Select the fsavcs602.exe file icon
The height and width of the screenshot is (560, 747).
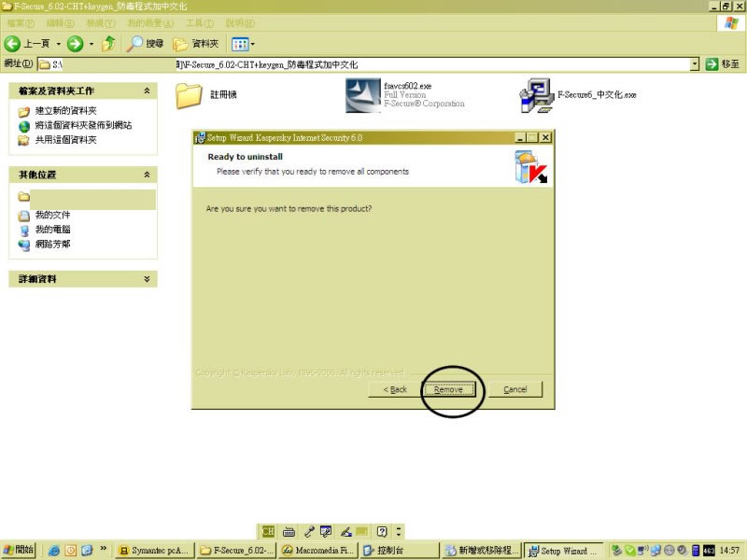[x=363, y=95]
